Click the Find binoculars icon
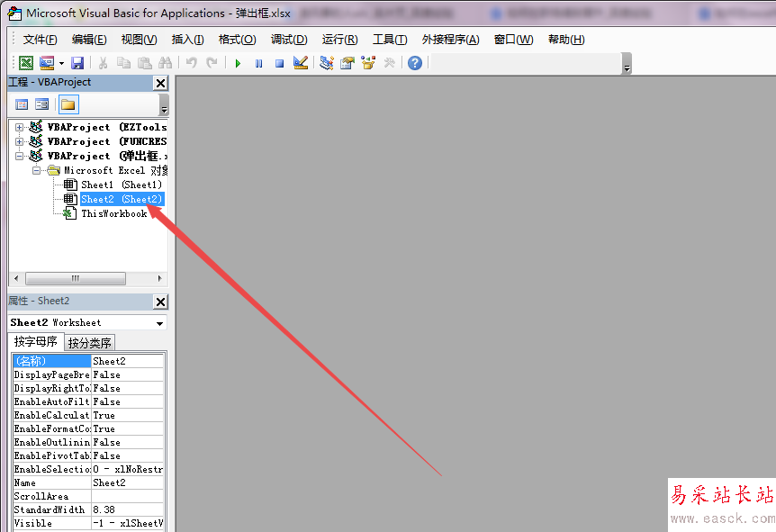Viewport: 776px width, 532px height. click(x=166, y=63)
